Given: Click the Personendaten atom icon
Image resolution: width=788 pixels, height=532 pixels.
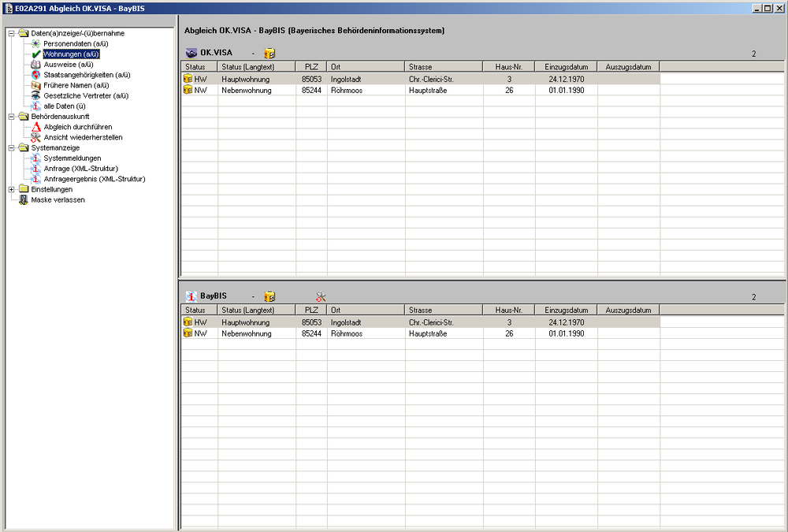Looking at the screenshot, I should point(36,44).
